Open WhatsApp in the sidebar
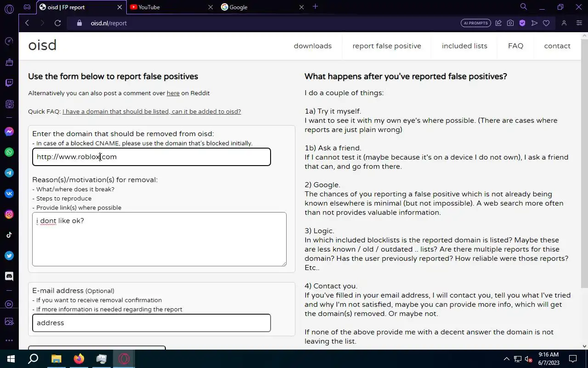 (9, 152)
